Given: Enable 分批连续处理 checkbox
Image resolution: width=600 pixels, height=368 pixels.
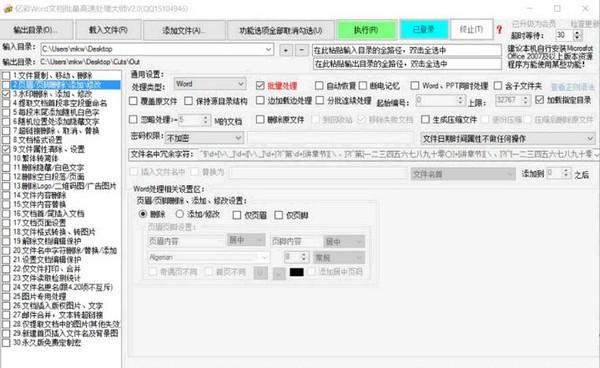Looking at the screenshot, I should (320, 100).
